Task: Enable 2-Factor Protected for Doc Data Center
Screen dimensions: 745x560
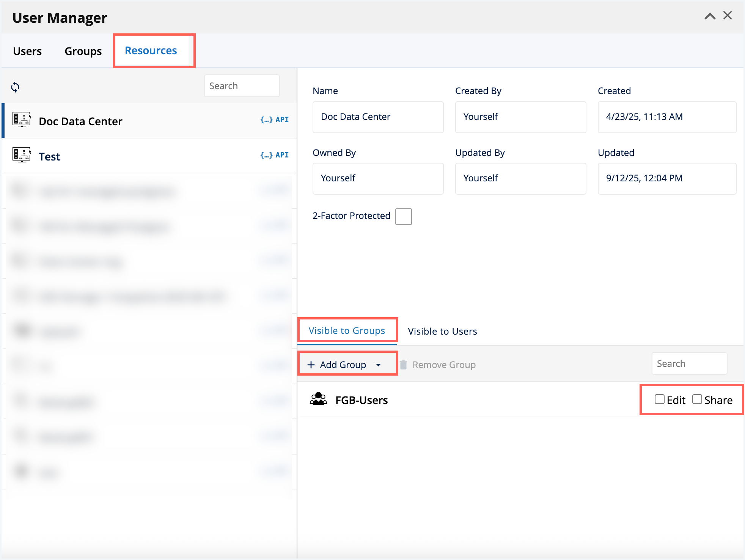Action: coord(403,216)
